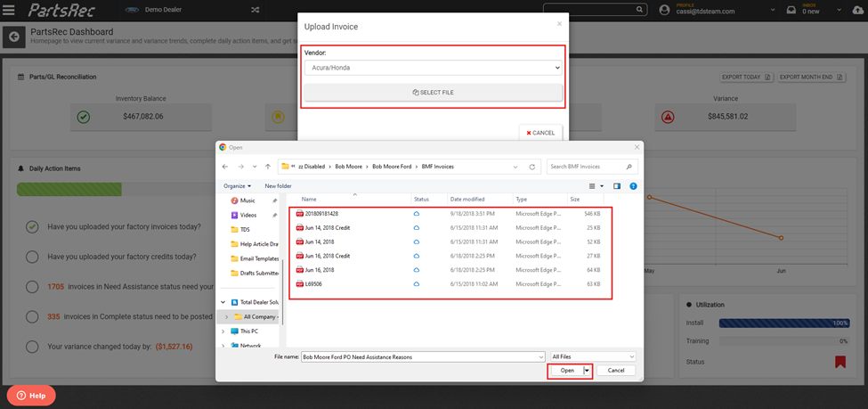Click the EXPORT MONTH END button
Viewport: 868px width, 409px height.
[x=812, y=77]
